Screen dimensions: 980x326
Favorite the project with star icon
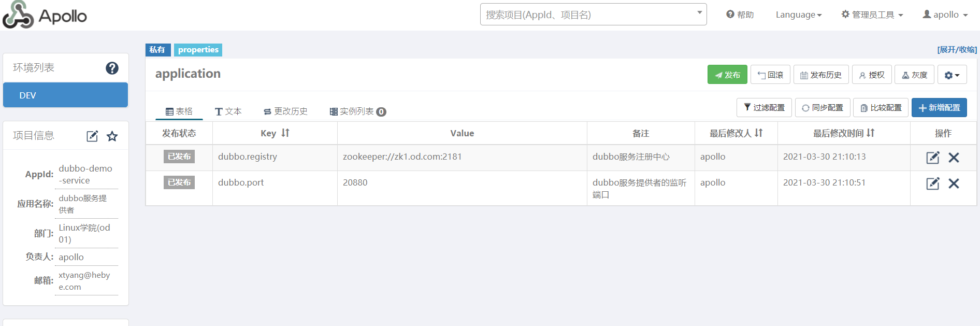point(112,136)
